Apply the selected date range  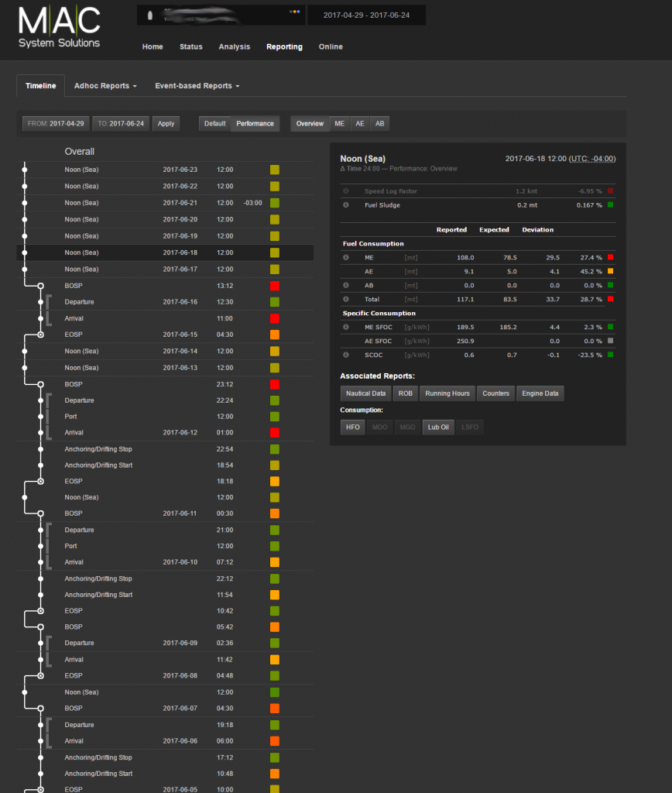coord(166,123)
